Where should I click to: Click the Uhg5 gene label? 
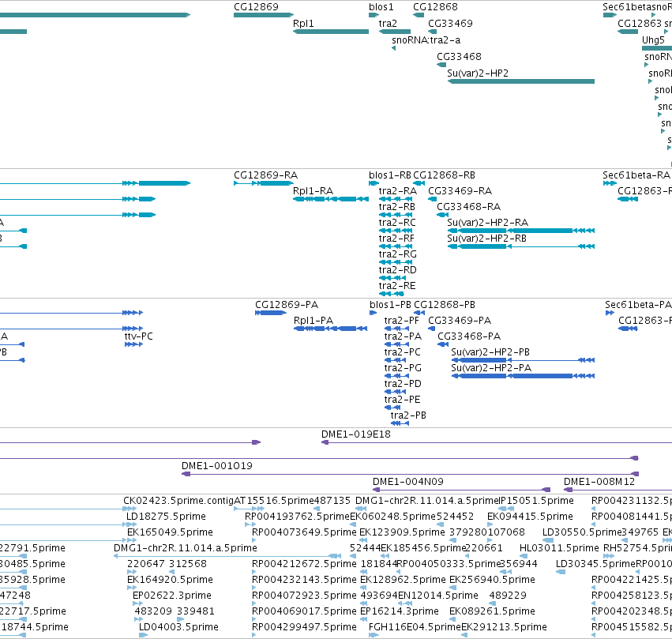(x=653, y=40)
